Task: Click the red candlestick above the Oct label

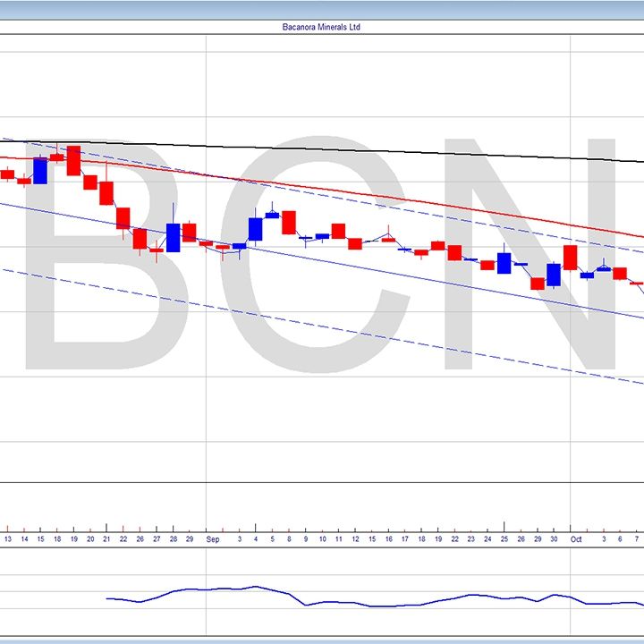Action: click(570, 258)
